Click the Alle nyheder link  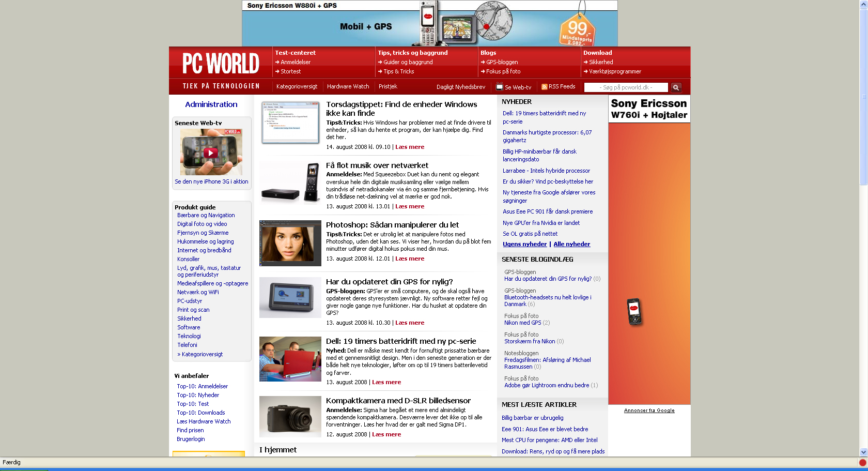(x=571, y=244)
